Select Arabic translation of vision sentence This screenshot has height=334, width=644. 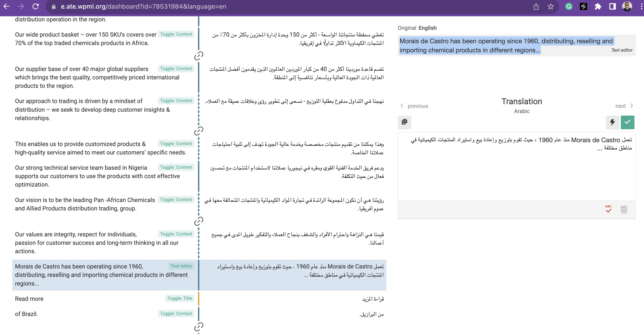294,204
